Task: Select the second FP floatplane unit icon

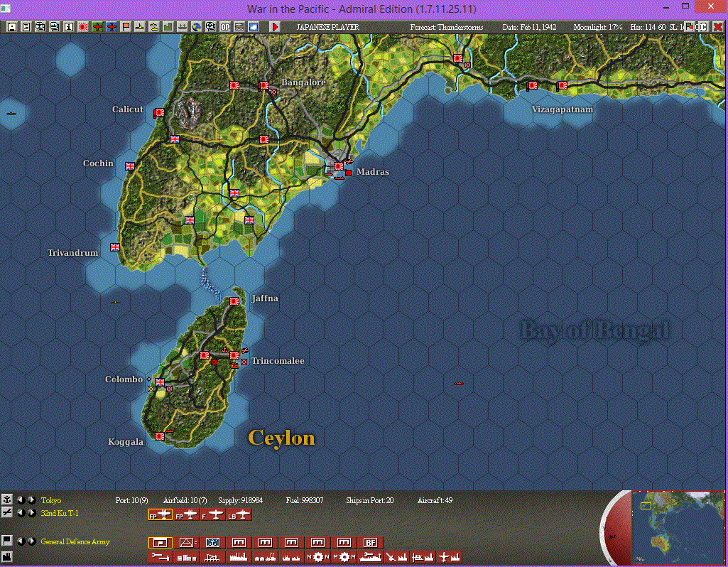Action: coord(186,515)
